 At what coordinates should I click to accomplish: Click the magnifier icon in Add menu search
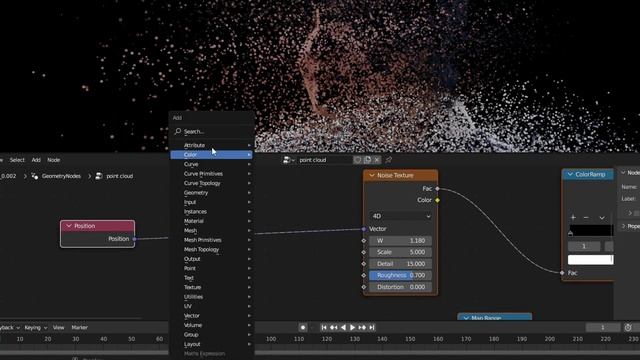pos(178,131)
